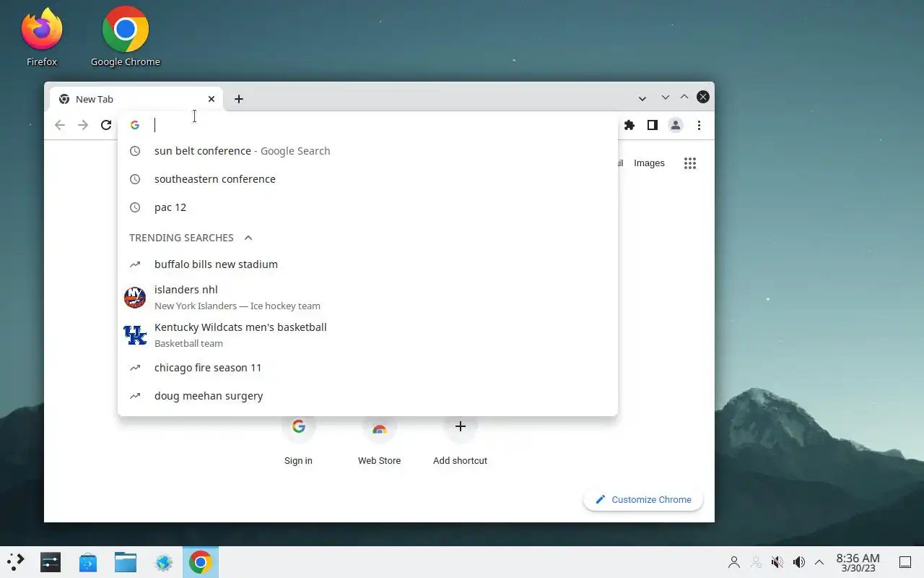Reload the current page

pos(106,125)
